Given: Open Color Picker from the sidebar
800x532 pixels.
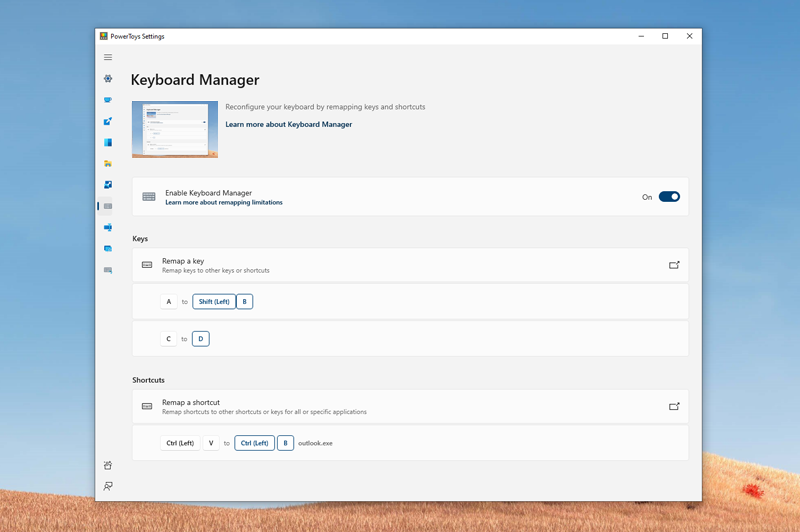Looking at the screenshot, I should (108, 121).
